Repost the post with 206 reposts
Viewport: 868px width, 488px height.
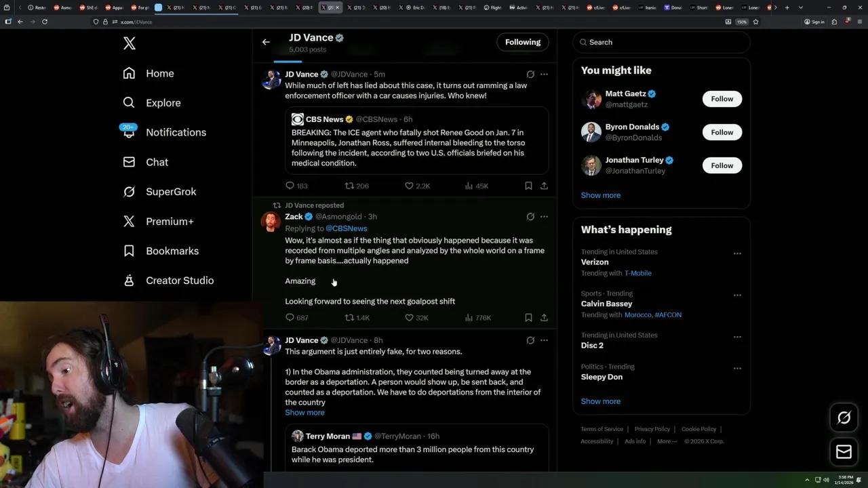(357, 186)
